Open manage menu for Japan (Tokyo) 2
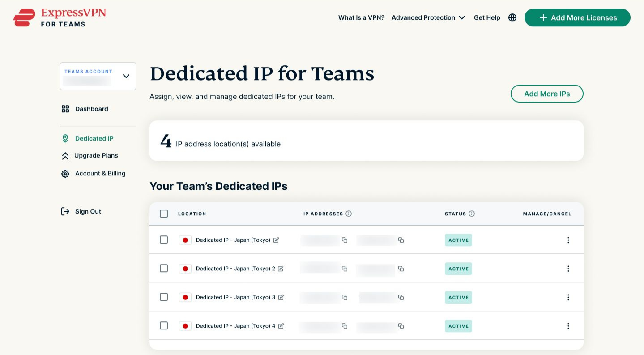Image resolution: width=644 pixels, height=355 pixels. (x=568, y=269)
